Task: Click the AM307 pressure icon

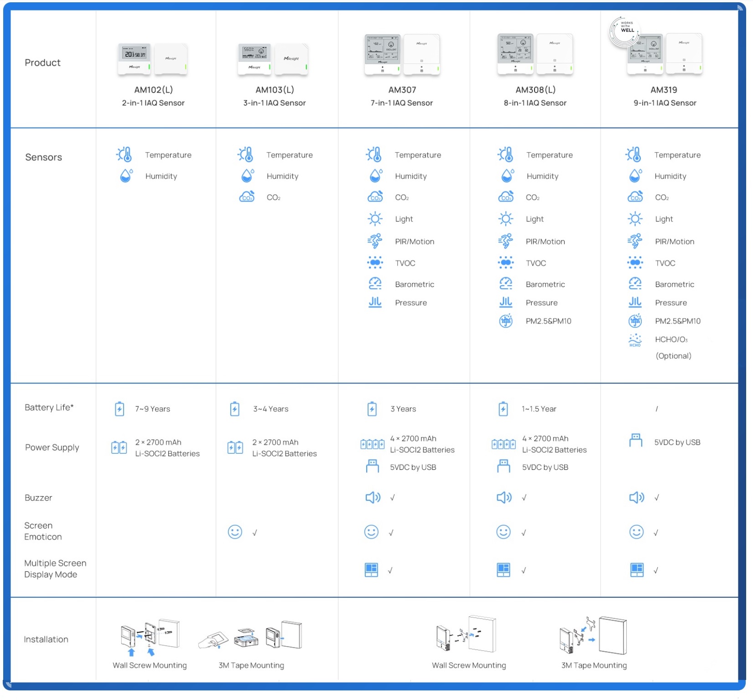Action: (375, 302)
